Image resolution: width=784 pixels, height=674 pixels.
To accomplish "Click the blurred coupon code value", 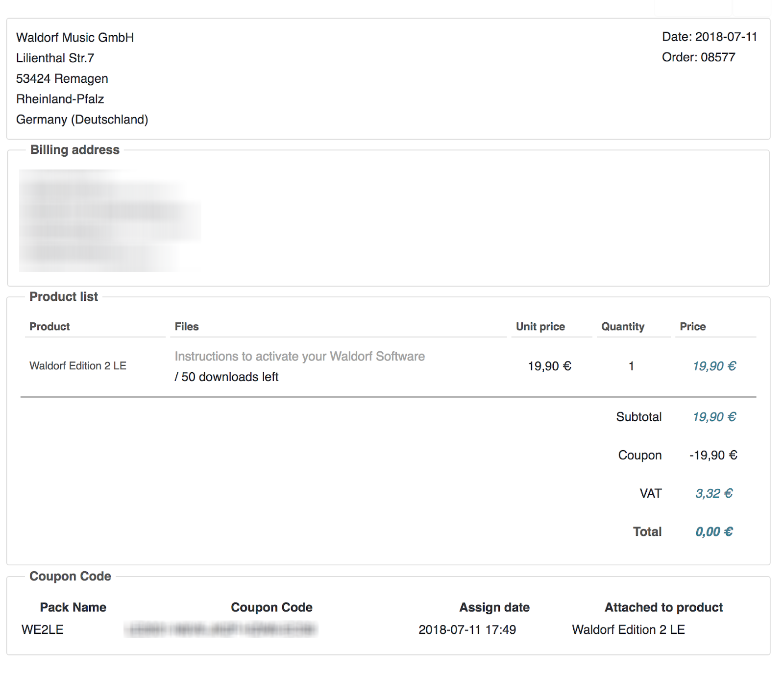I will [x=220, y=629].
